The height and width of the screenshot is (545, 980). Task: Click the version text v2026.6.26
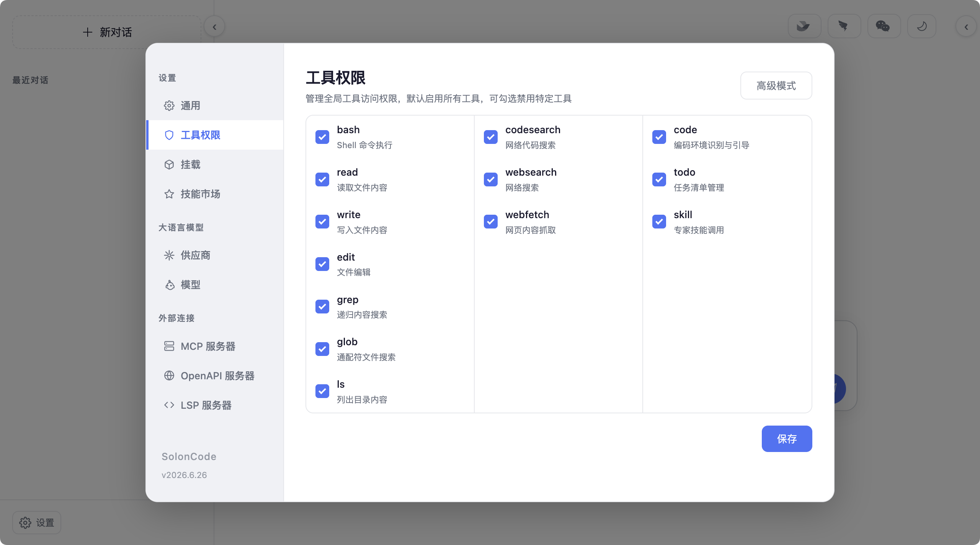point(184,475)
